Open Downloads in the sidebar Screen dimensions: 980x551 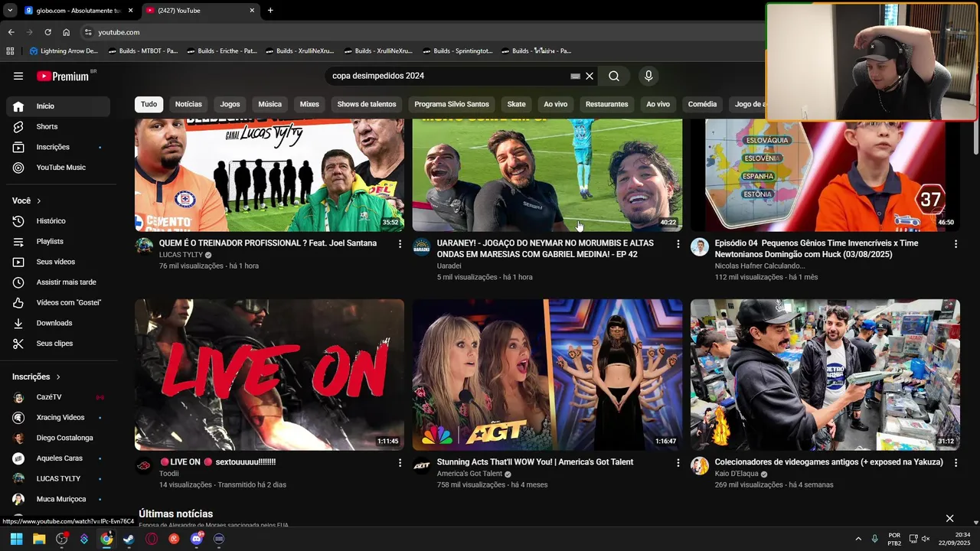[x=58, y=323]
